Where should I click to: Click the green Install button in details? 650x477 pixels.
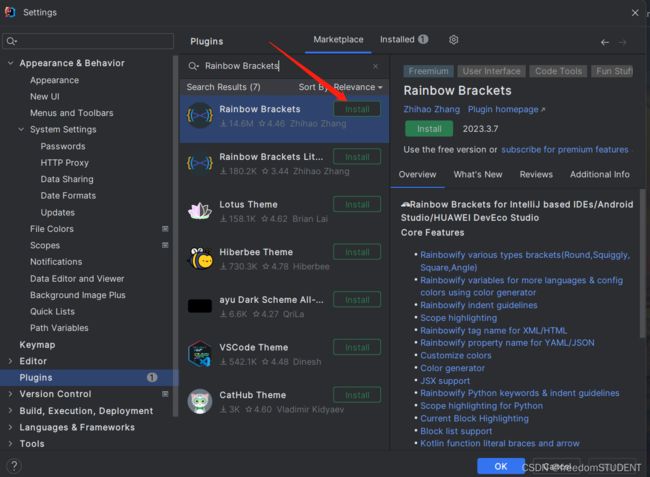429,129
